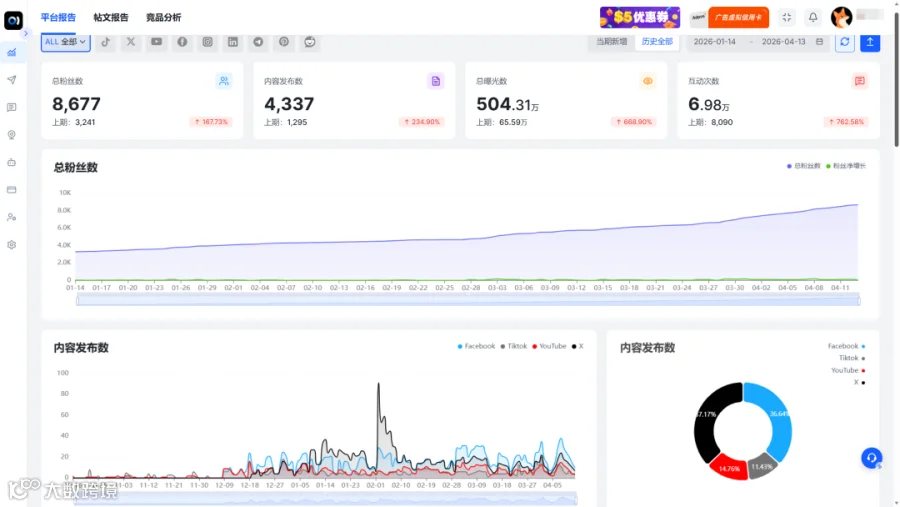
Task: Click the blue export upload icon
Action: point(870,42)
